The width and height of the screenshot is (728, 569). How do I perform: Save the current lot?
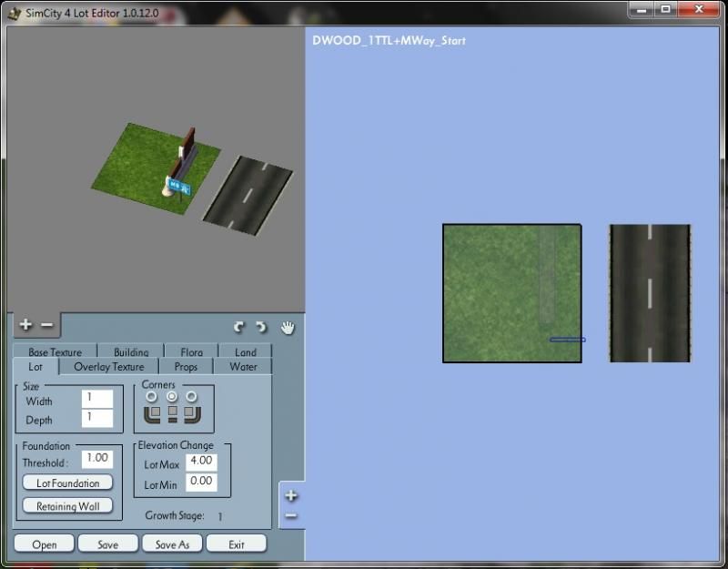pos(108,544)
